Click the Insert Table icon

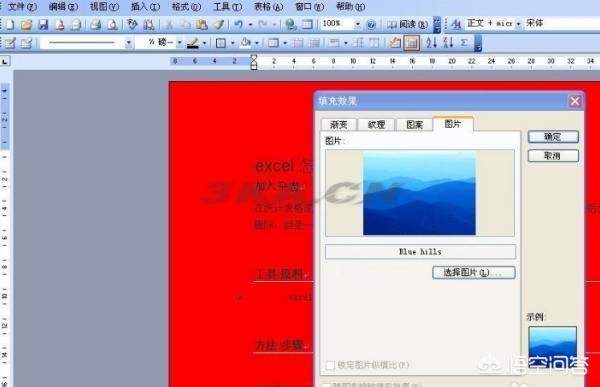tap(273, 43)
